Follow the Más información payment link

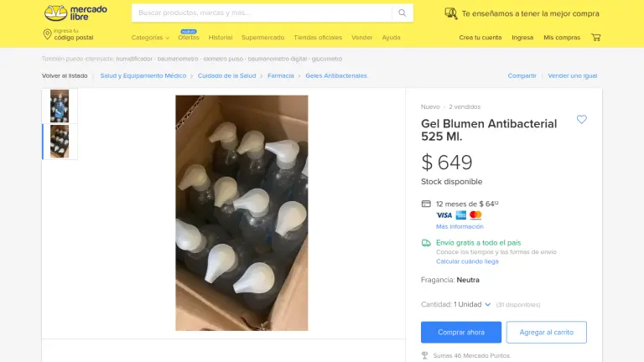tap(459, 226)
